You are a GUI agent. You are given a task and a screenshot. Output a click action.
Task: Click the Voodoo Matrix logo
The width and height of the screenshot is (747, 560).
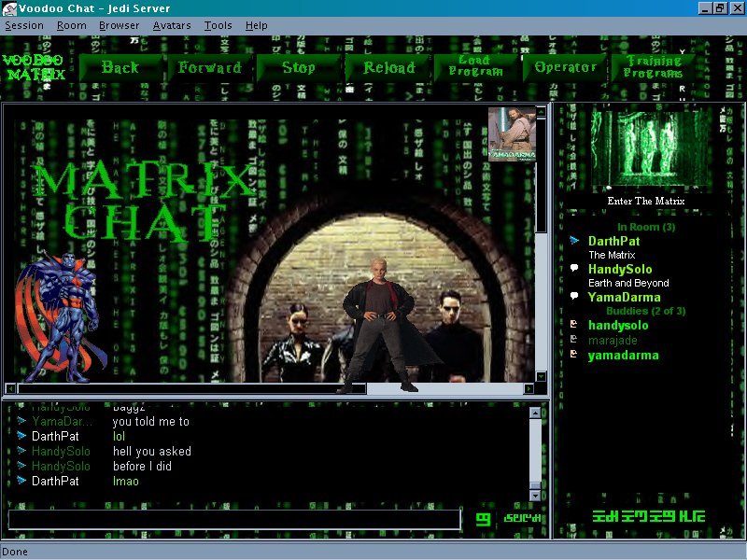(x=34, y=67)
